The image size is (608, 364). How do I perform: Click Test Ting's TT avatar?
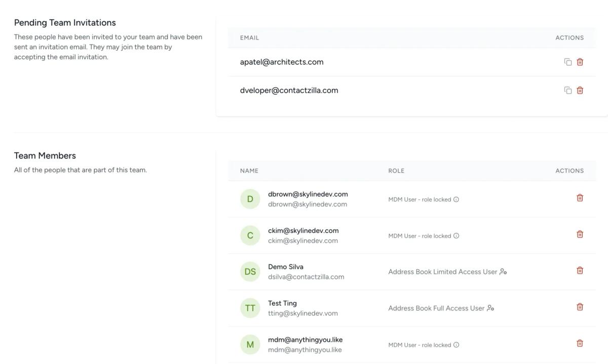(250, 308)
